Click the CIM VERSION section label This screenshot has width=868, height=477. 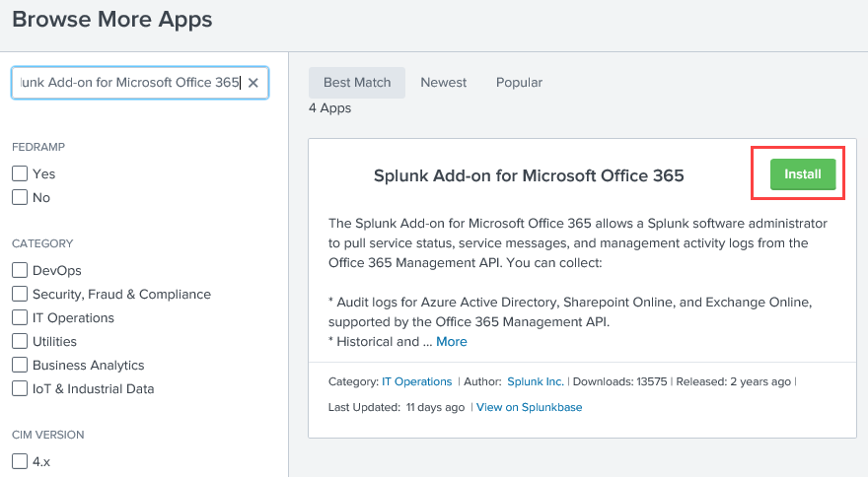pos(48,435)
